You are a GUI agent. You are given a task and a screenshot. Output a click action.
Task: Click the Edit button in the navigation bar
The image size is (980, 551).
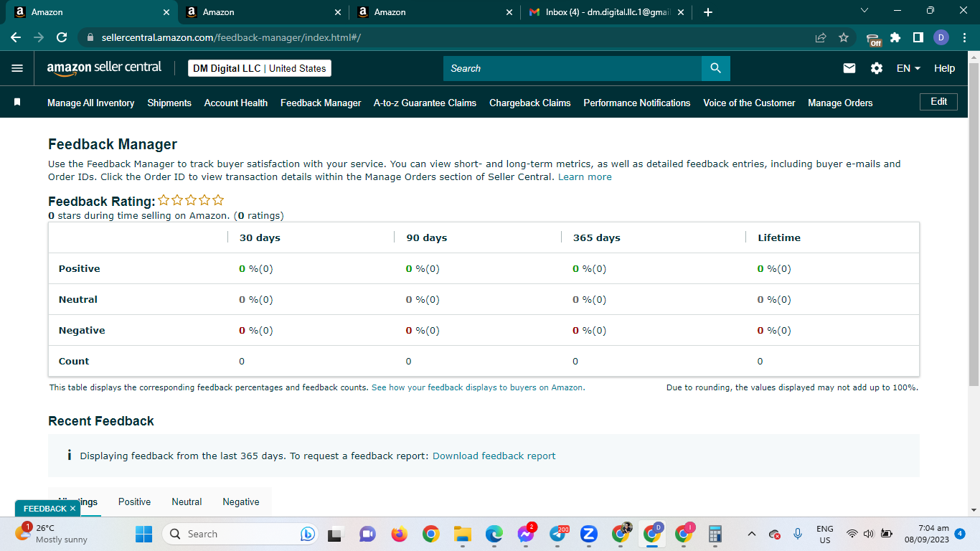pos(938,102)
